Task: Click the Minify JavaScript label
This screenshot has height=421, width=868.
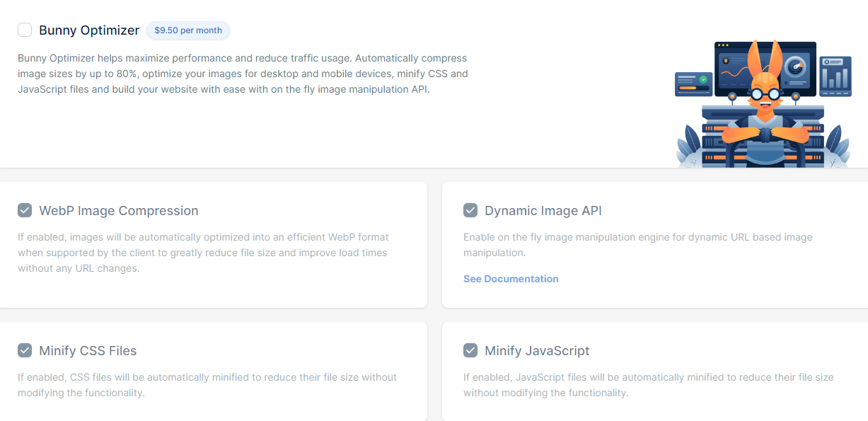Action: tap(537, 351)
